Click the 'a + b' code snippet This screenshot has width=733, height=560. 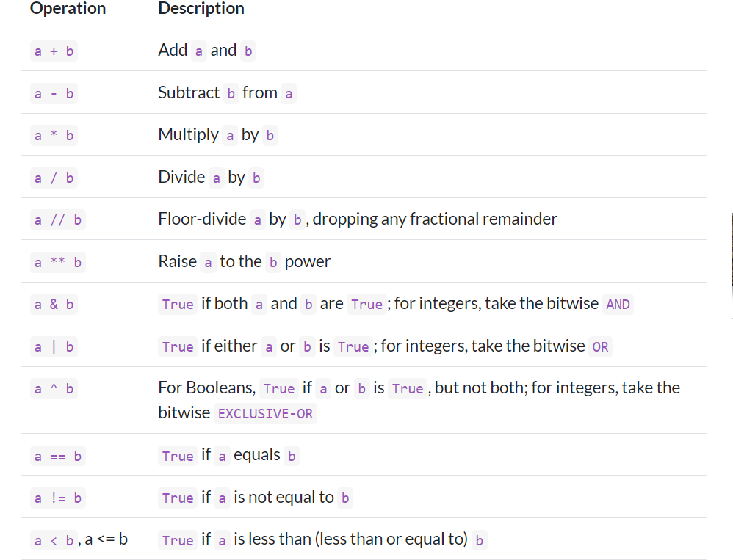[54, 51]
